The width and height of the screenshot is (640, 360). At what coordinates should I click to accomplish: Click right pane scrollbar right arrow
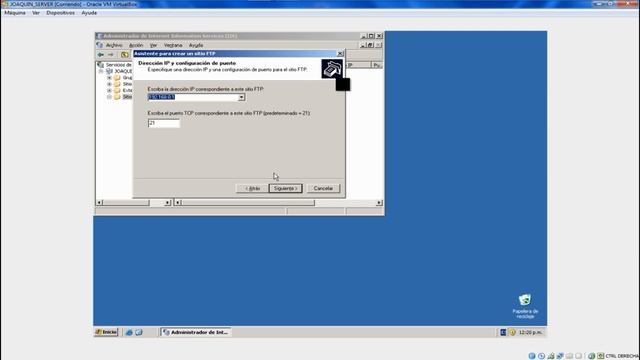(379, 202)
